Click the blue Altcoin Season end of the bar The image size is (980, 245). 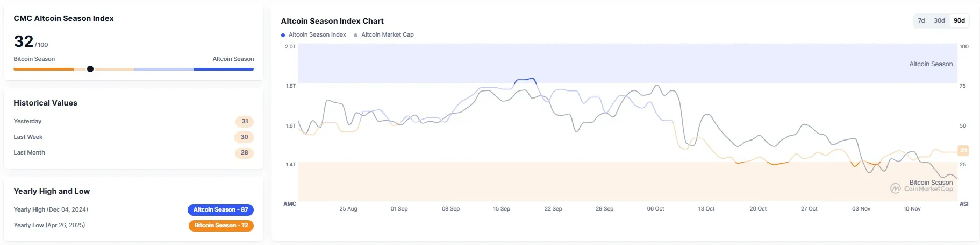click(223, 69)
